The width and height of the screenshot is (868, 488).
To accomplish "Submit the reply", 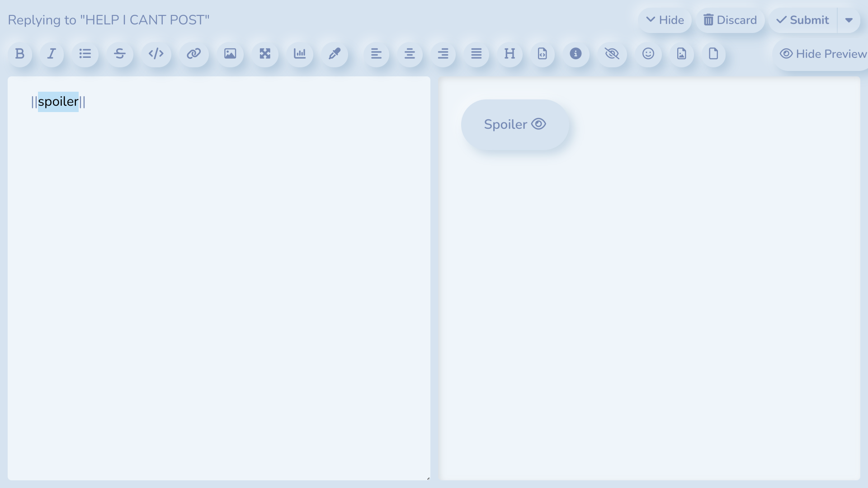I will pos(803,20).
